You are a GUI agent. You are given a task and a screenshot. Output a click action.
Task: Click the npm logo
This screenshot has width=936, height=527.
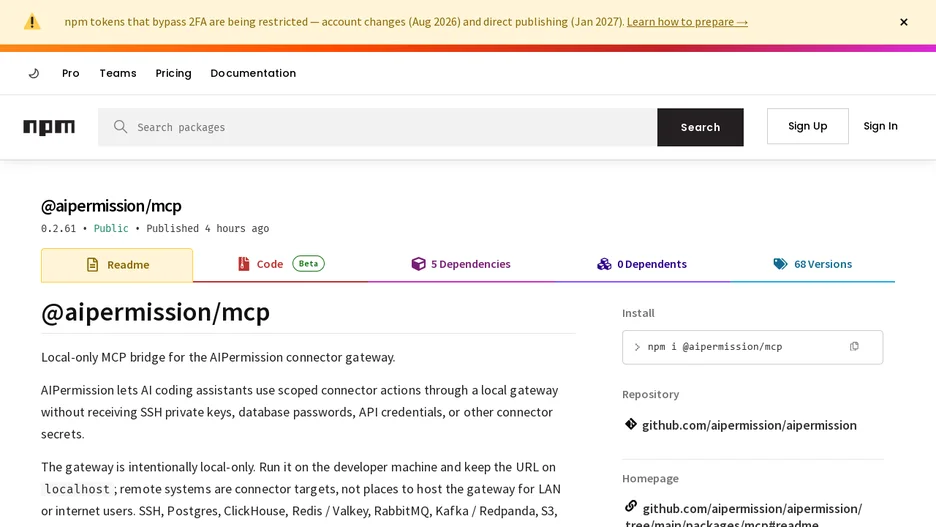pos(49,127)
